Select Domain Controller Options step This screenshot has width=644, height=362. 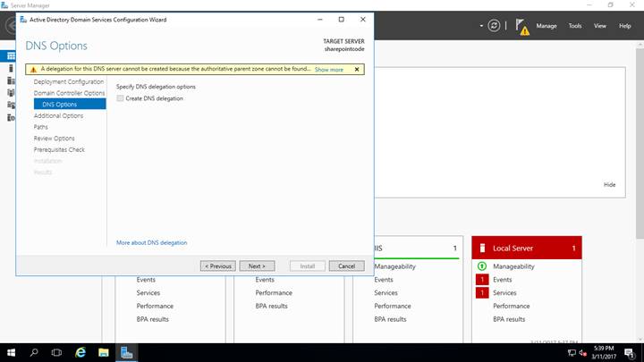click(x=69, y=93)
